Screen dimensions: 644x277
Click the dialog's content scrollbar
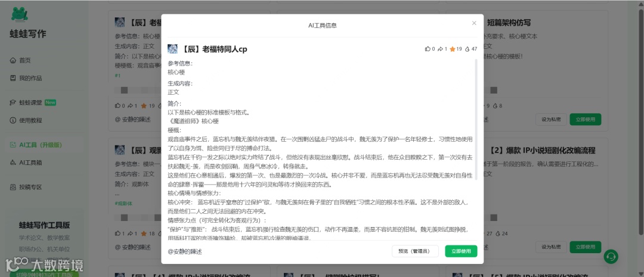tap(476, 119)
